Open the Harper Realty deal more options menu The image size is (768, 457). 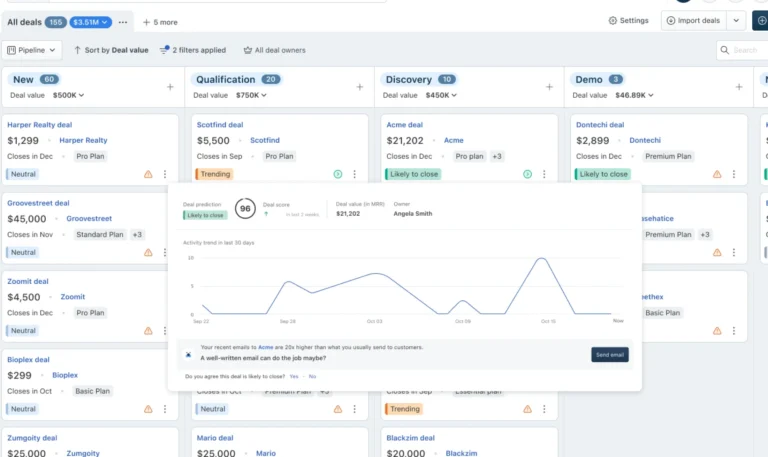point(165,174)
